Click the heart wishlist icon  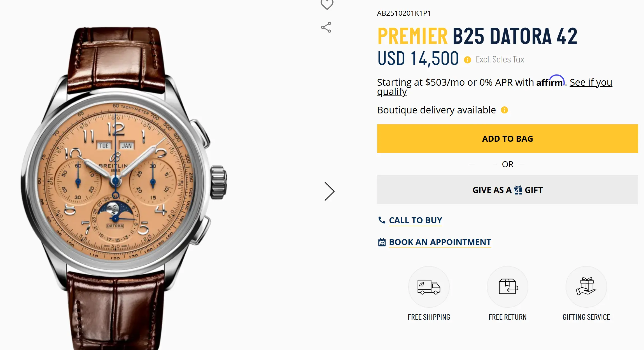click(x=327, y=4)
